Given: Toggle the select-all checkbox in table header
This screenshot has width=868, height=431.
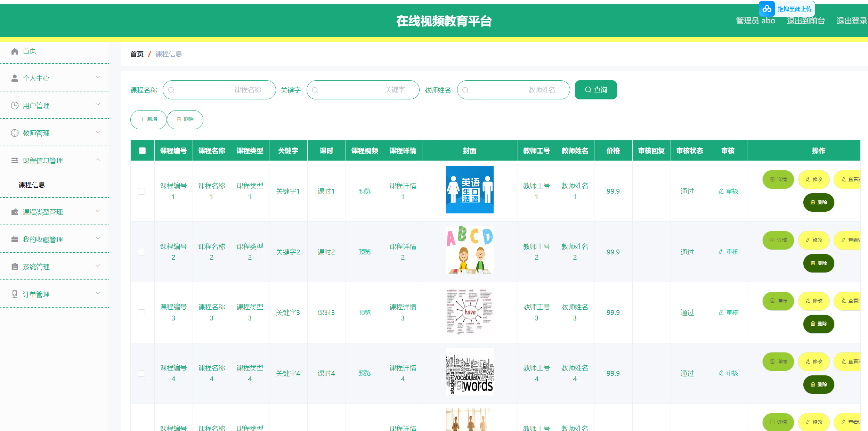Looking at the screenshot, I should pos(142,150).
